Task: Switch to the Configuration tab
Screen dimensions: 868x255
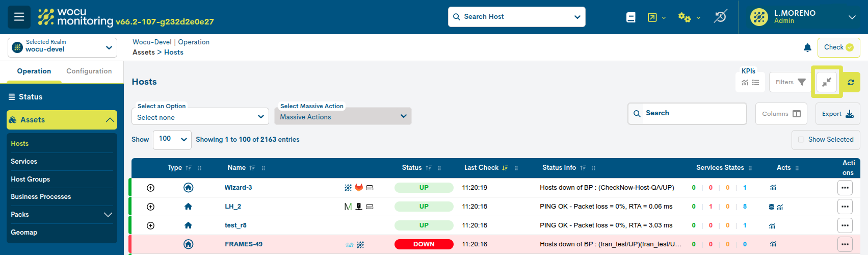Action: point(89,71)
